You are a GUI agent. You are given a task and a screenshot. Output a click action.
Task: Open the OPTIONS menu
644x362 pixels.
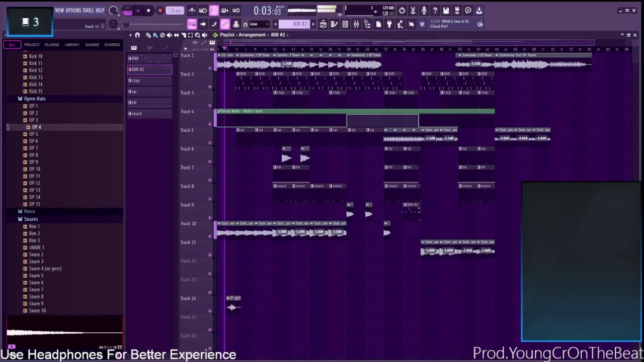(x=73, y=11)
